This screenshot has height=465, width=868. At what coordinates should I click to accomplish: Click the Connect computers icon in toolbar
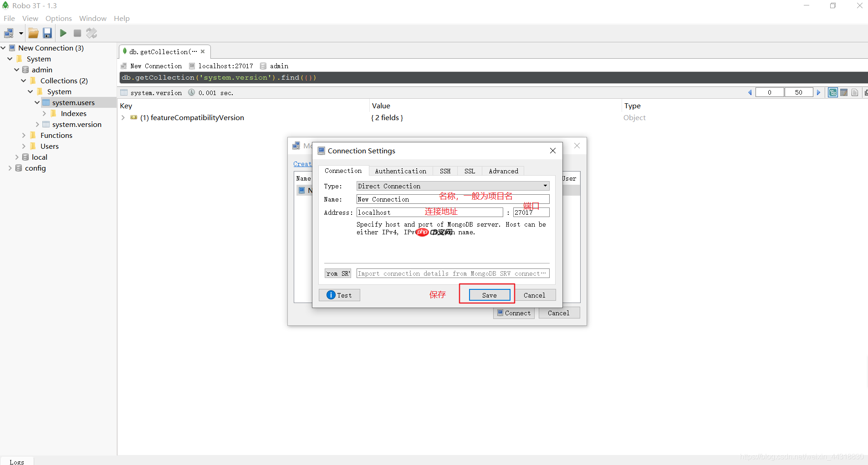coord(9,33)
